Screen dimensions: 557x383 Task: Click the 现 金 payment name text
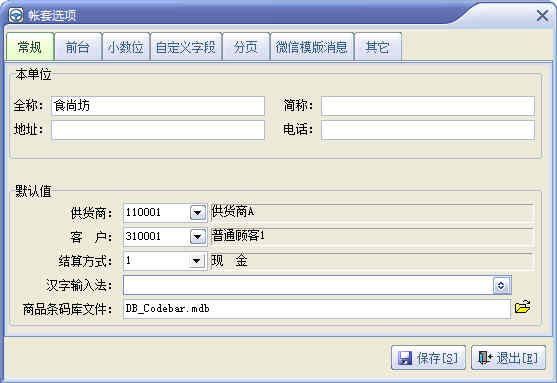pyautogui.click(x=229, y=260)
